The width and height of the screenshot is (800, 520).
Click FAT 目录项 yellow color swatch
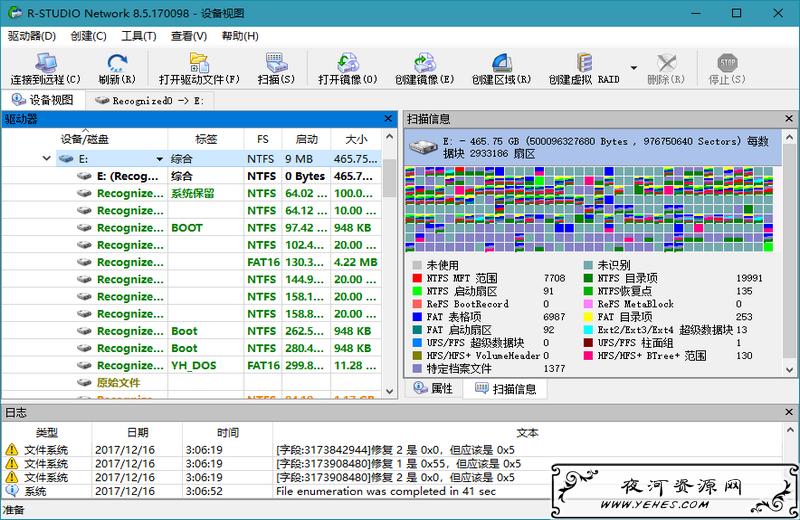[588, 317]
